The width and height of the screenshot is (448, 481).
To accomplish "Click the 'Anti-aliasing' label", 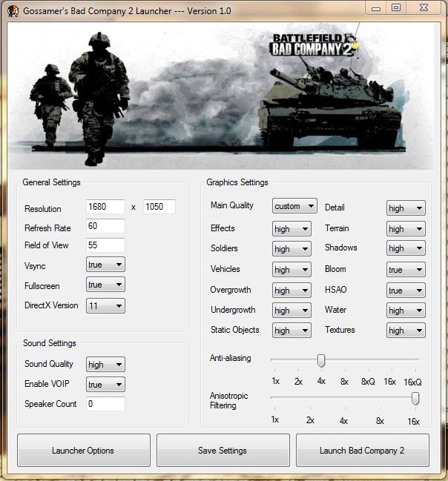I will (230, 358).
